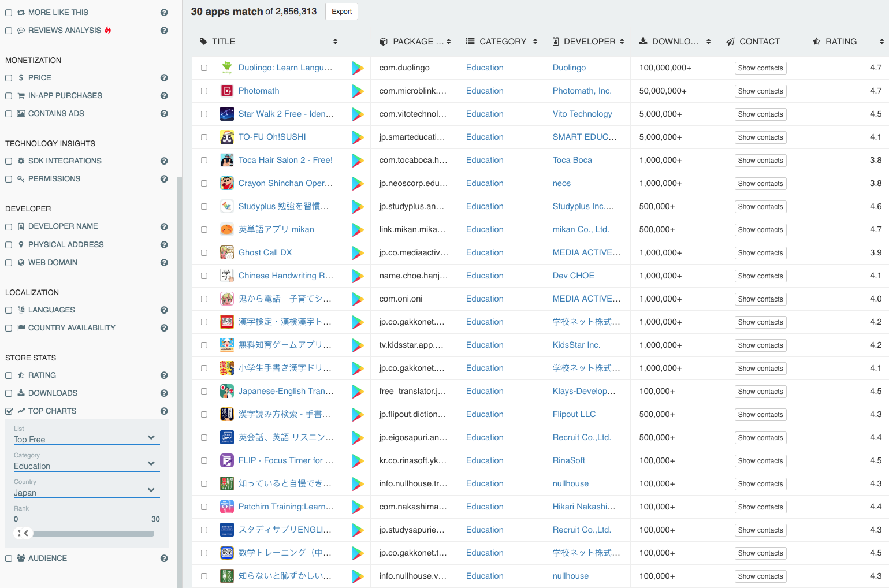Viewport: 889px width, 588px height.
Task: Click the tag icon beside TITLE header
Action: pos(203,42)
